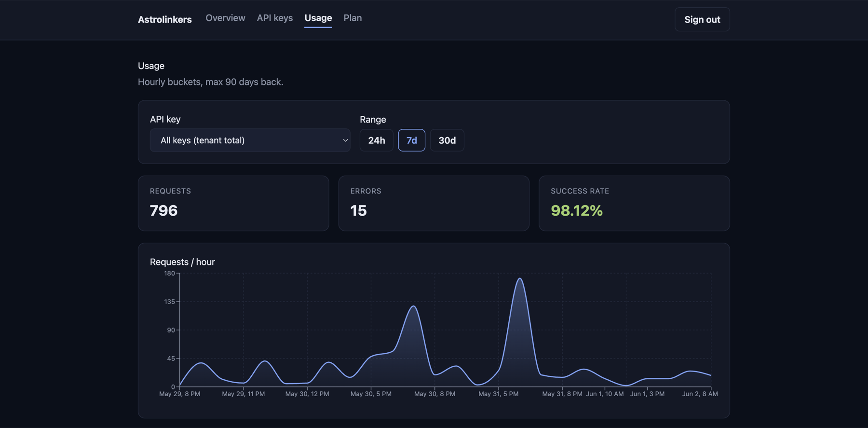868x428 pixels.
Task: Click the 180 y-axis label
Action: [169, 273]
